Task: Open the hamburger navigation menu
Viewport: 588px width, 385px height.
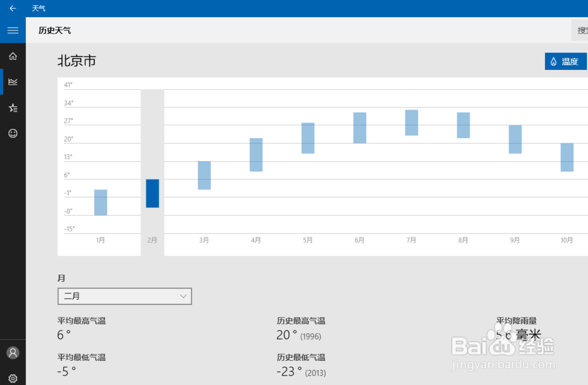Action: [12, 30]
